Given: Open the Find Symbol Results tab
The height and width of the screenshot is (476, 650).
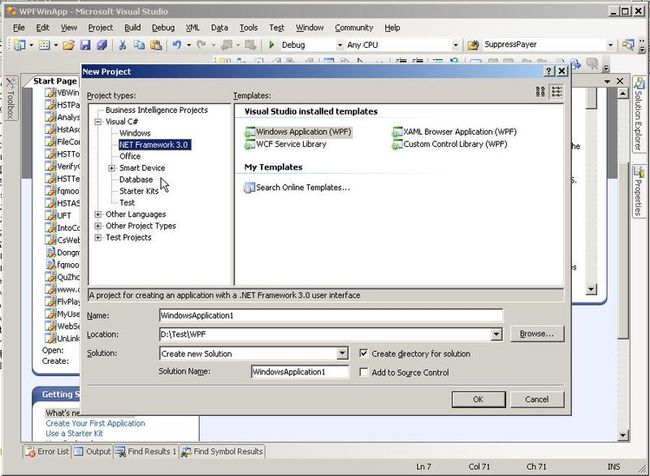Looking at the screenshot, I should point(222,452).
